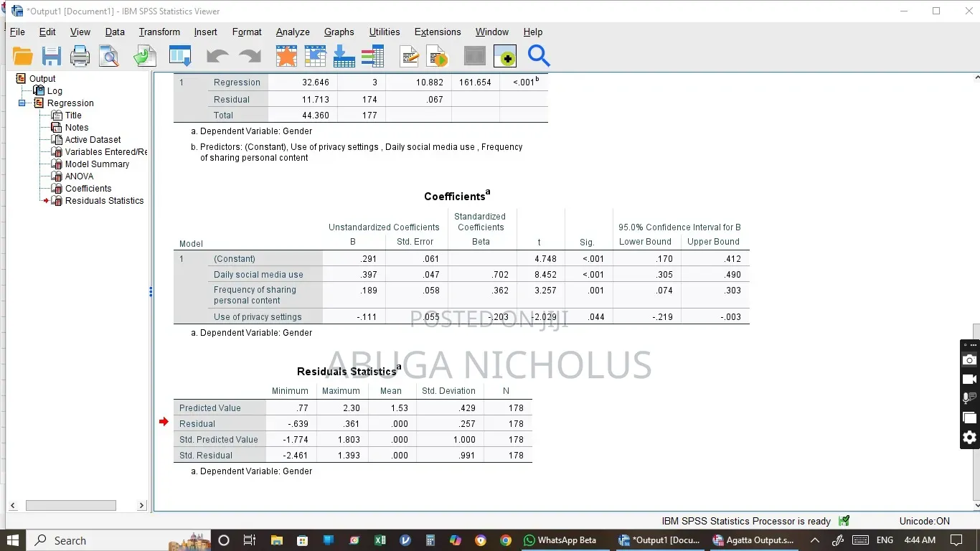
Task: Click the Go to Case icon
Action: (x=315, y=56)
